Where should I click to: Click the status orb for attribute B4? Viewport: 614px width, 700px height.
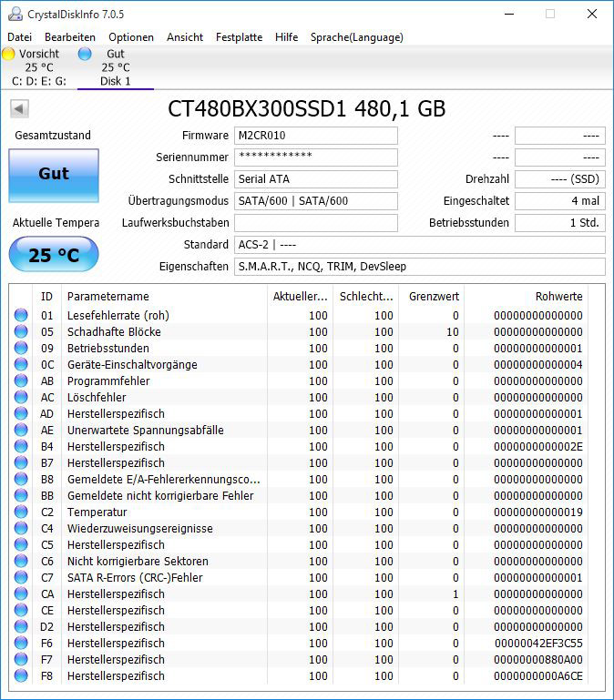(21, 446)
